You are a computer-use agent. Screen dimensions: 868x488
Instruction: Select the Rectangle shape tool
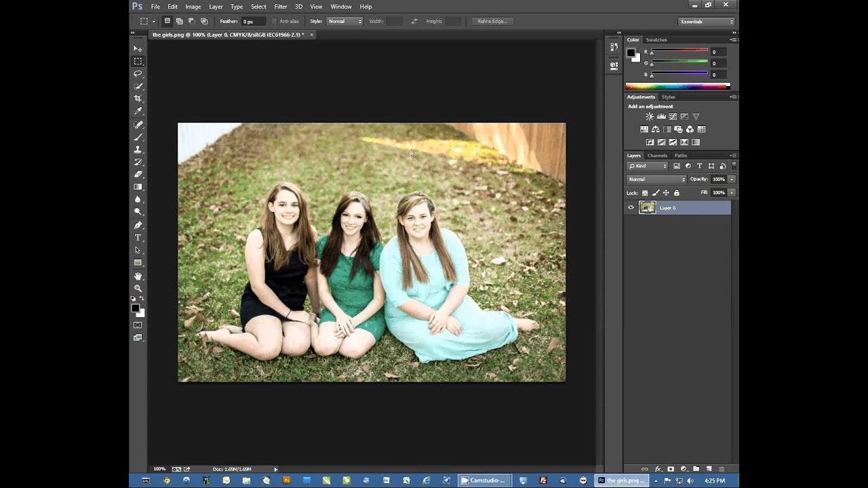point(138,262)
